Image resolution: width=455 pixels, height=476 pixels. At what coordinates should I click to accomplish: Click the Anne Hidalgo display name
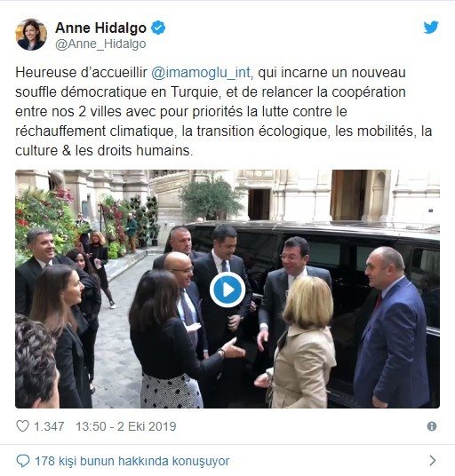[100, 28]
